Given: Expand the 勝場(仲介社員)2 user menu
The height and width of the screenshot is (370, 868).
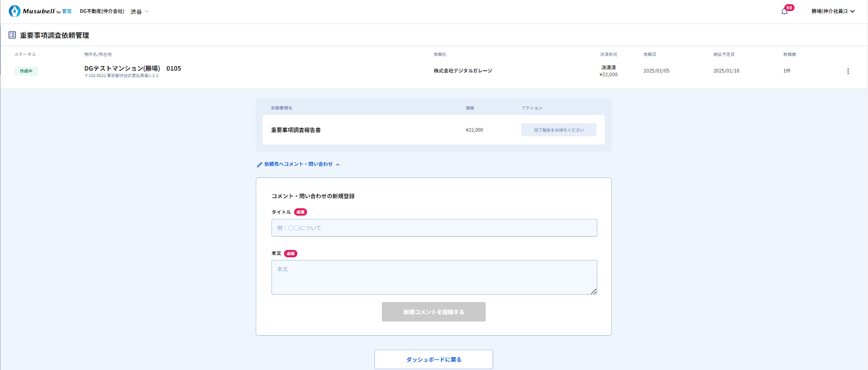Looking at the screenshot, I should tap(833, 11).
